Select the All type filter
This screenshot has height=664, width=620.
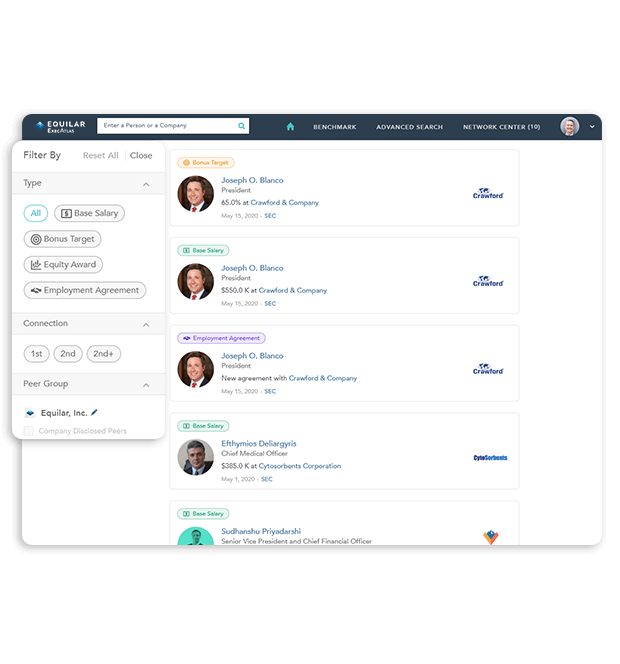click(36, 213)
